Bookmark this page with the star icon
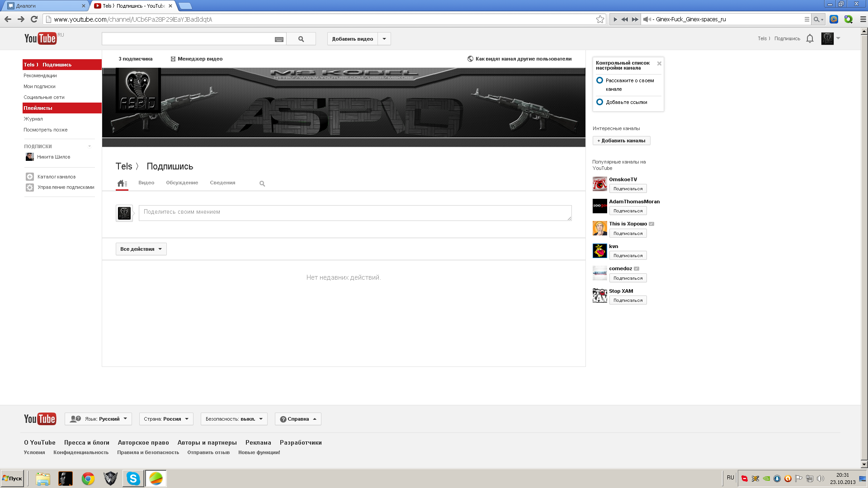Screen dimensions: 868x488 coord(600,19)
